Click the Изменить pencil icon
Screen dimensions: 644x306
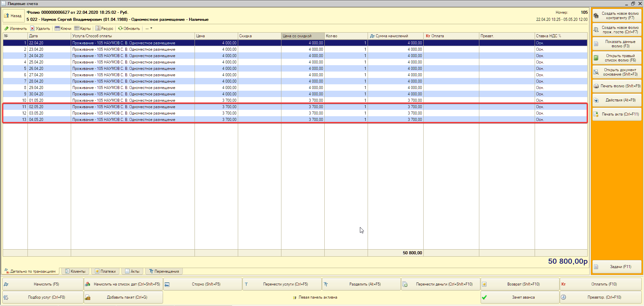click(6, 29)
